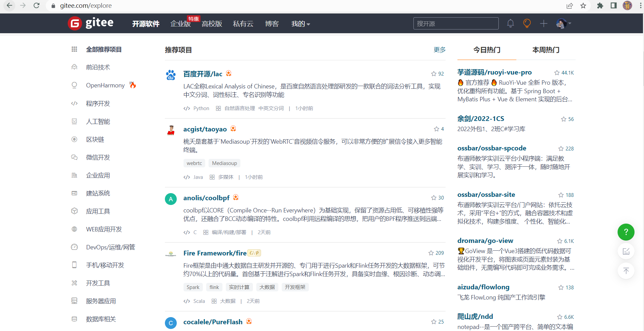644x331 pixels.
Task: Select 全部推荐项目 in the sidebar
Action: (x=104, y=49)
